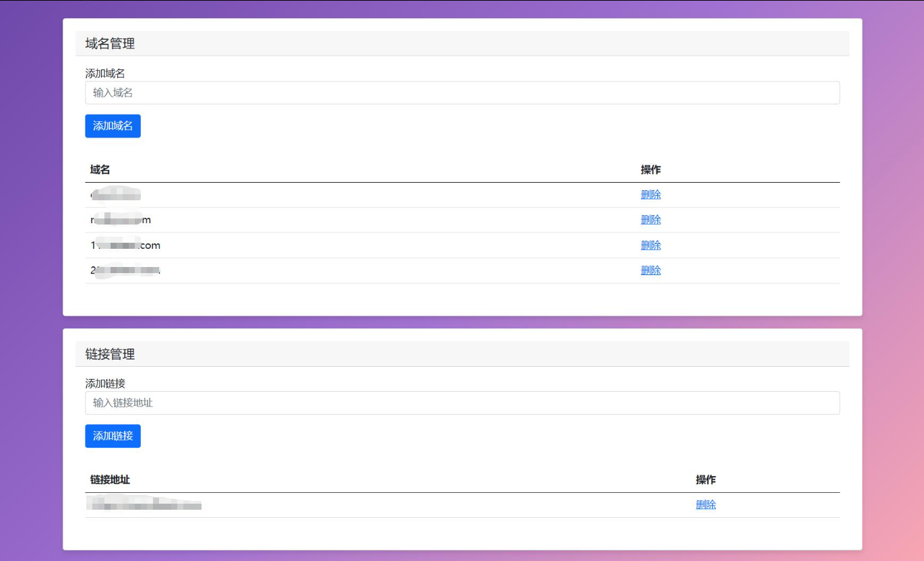Select the 链接地址 column header

110,480
